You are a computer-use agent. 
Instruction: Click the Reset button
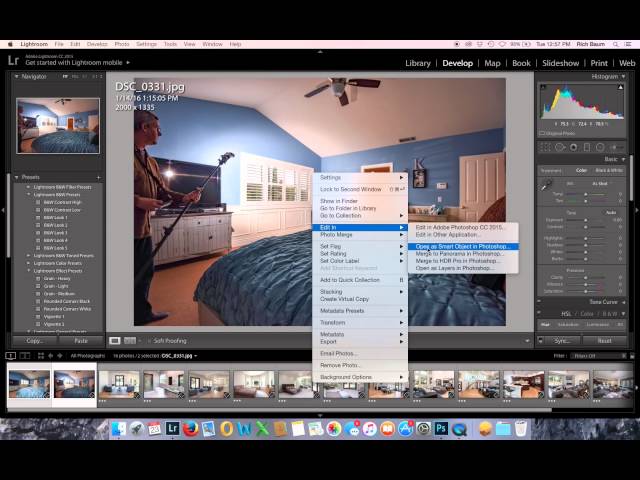604,340
